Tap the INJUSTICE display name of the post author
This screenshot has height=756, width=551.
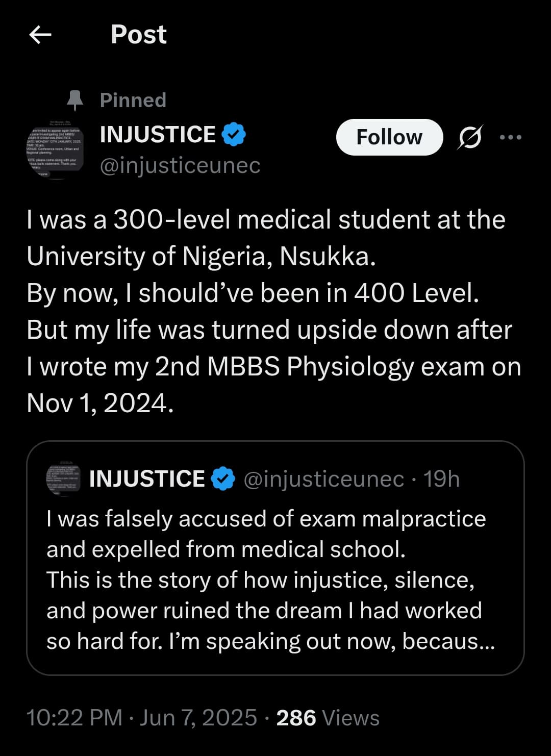(x=158, y=135)
